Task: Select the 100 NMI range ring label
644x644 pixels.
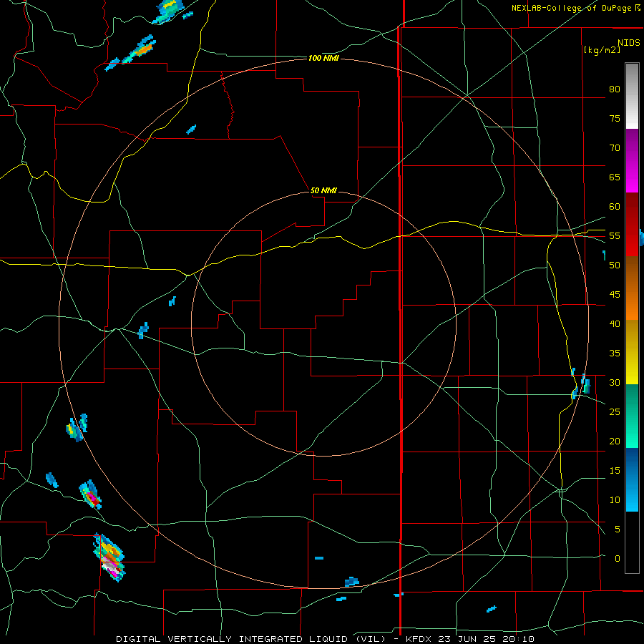Action: [323, 59]
